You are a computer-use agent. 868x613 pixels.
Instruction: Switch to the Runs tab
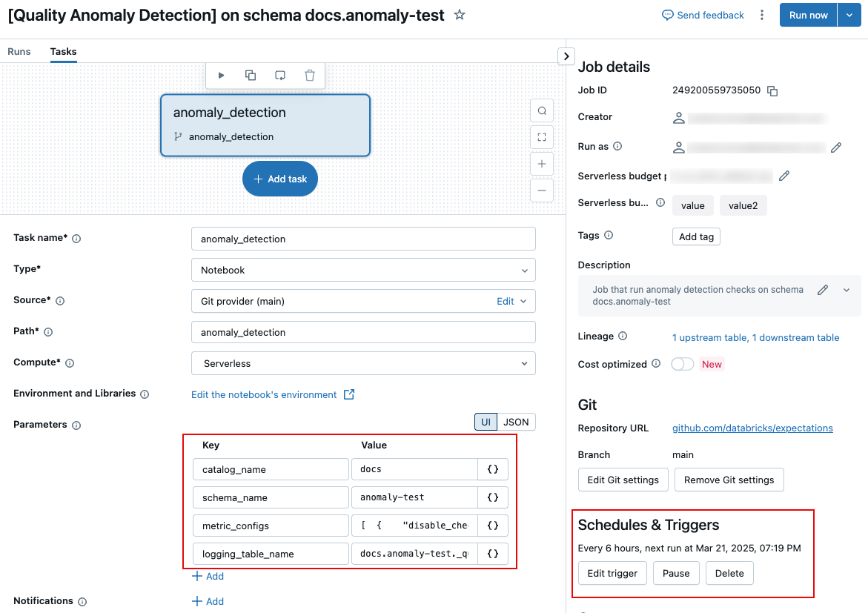[19, 52]
